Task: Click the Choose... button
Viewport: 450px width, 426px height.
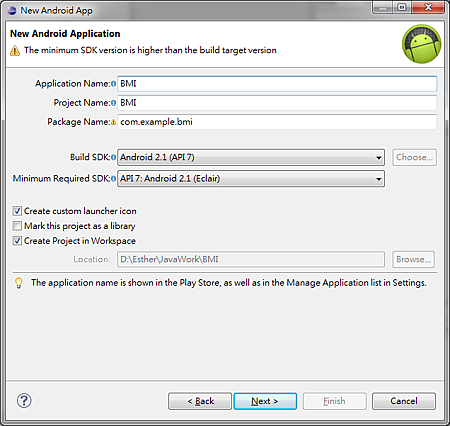Action: [414, 157]
